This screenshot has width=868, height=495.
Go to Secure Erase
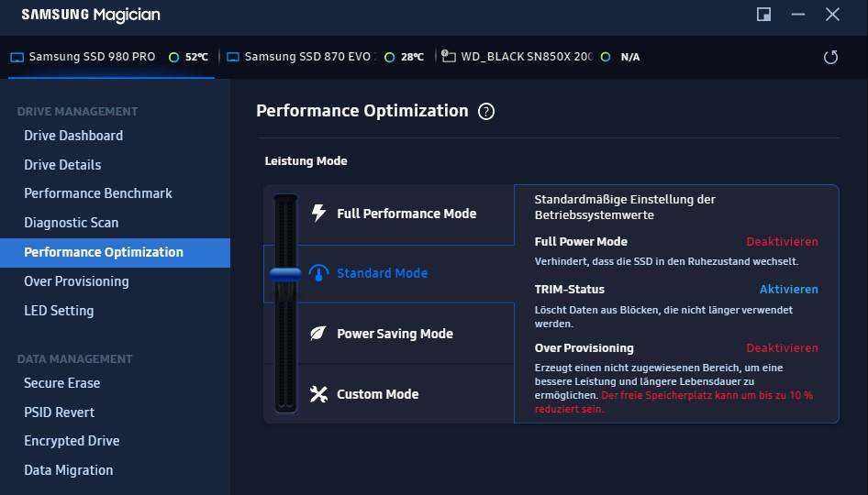(x=61, y=383)
